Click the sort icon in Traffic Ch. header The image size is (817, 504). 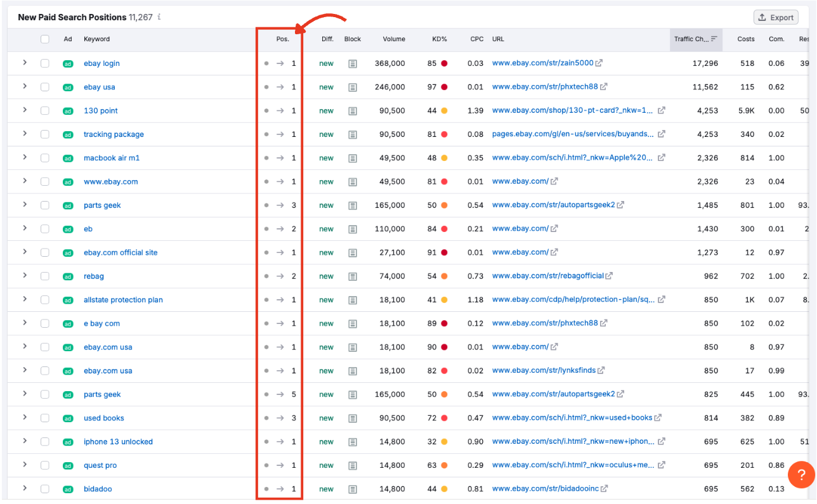[x=715, y=39]
